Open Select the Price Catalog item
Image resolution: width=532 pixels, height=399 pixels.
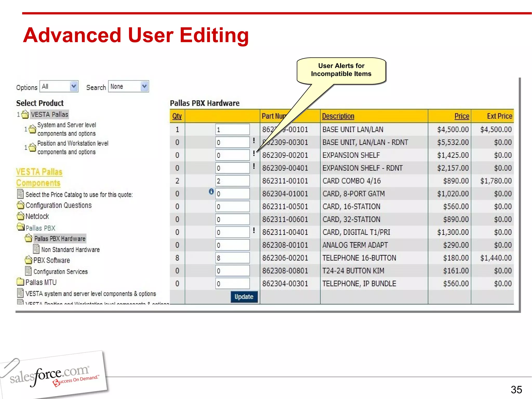79,195
